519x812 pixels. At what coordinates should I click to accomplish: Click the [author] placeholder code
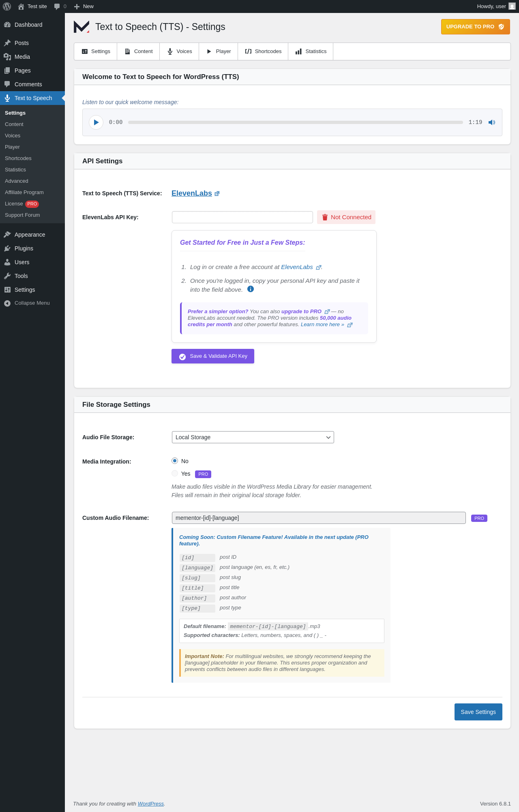point(197,598)
